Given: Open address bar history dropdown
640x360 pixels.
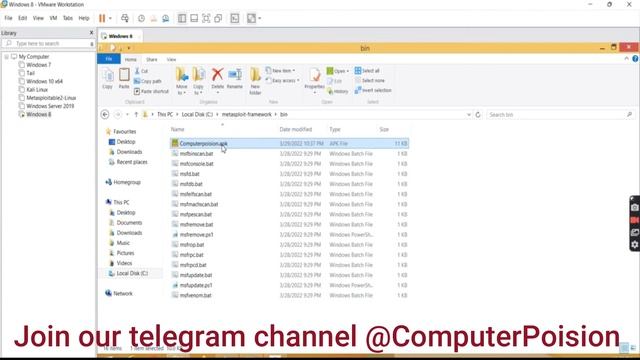Looking at the screenshot, I should tap(469, 115).
